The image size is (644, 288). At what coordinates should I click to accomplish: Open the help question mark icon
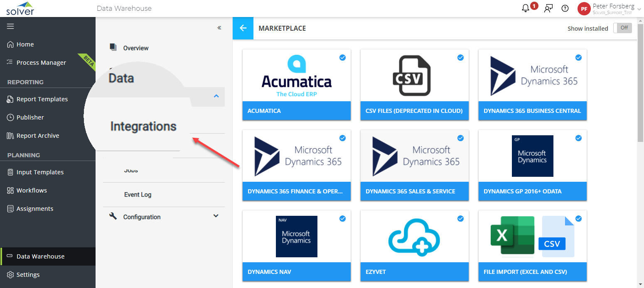(x=565, y=8)
